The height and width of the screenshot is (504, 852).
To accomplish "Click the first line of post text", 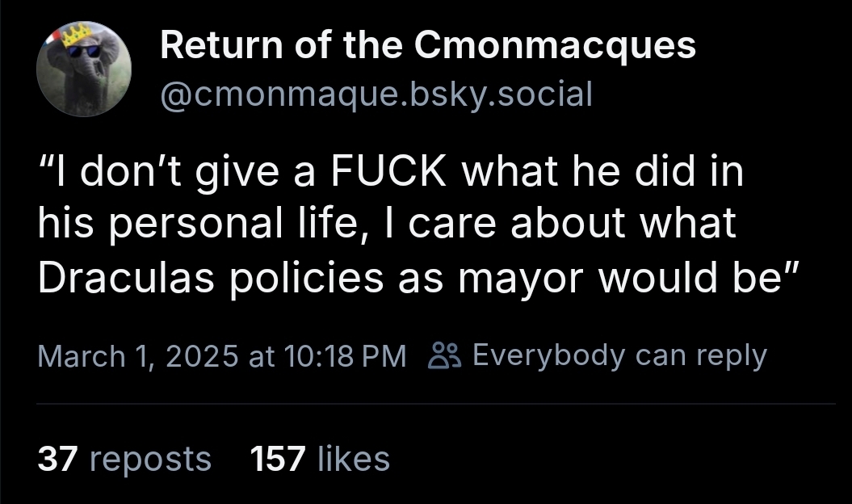I will [x=390, y=175].
